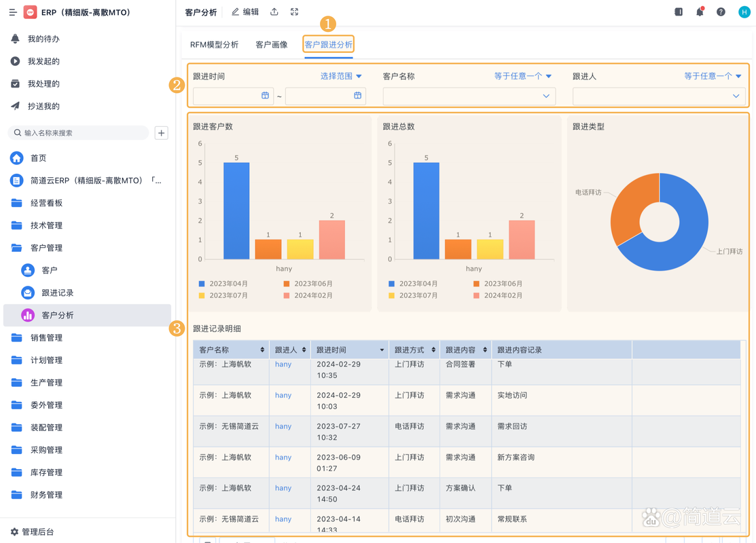The width and height of the screenshot is (756, 543).
Task: Expand 计划管理 folder
Action: point(37,360)
